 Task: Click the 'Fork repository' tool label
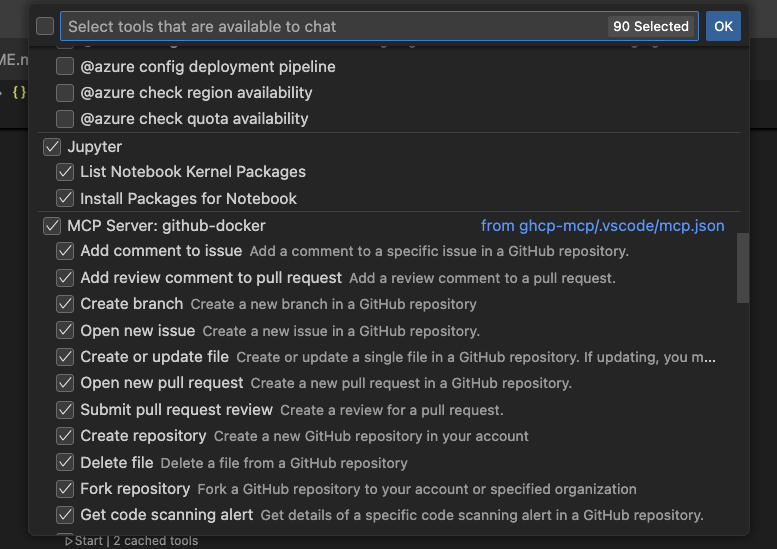pyautogui.click(x=135, y=489)
